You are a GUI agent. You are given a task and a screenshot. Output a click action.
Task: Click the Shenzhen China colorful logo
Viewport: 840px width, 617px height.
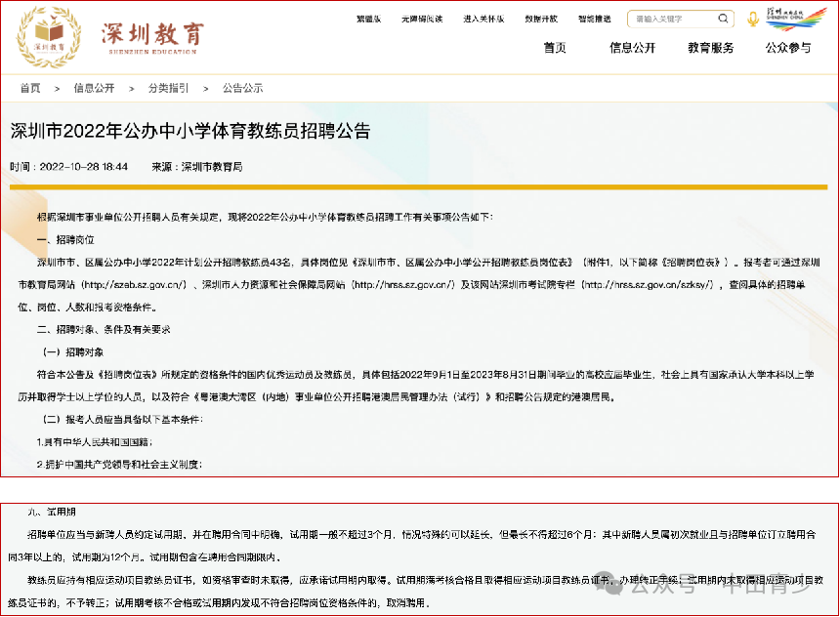[x=797, y=19]
